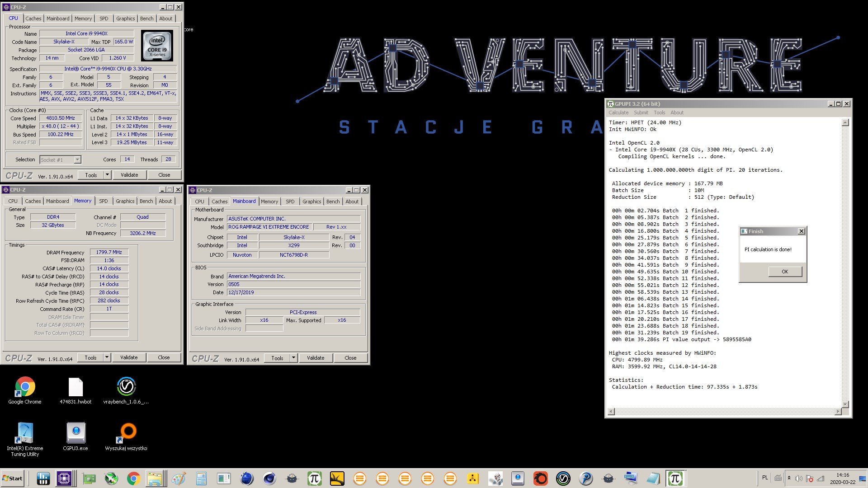Open the green graphics card taskbar icon

tap(89, 479)
